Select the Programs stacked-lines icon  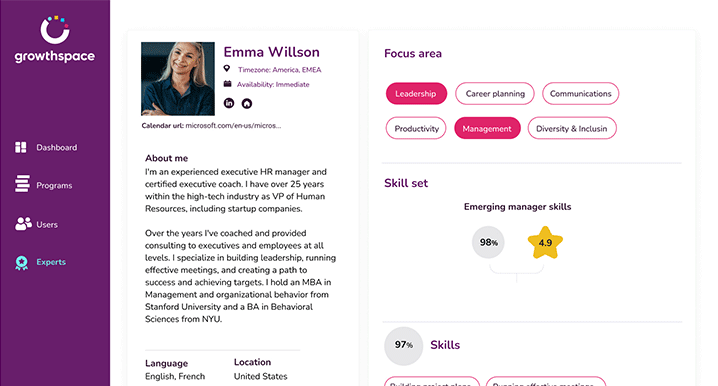coord(22,184)
